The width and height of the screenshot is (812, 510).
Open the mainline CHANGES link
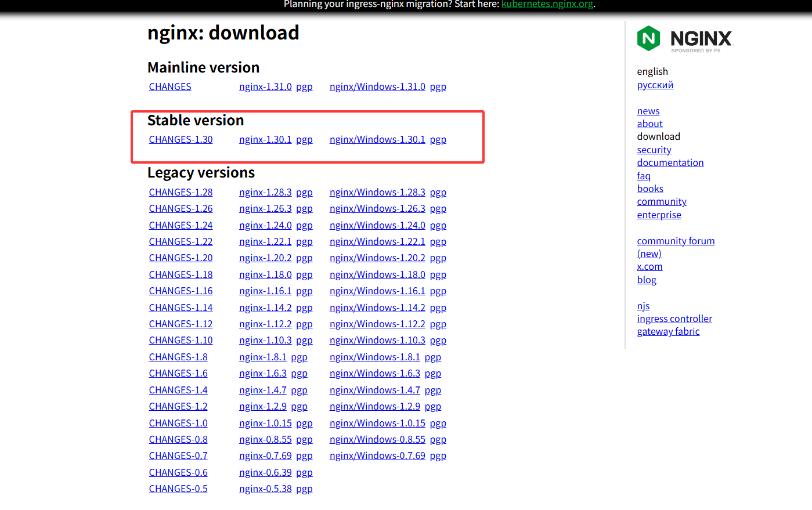(170, 86)
